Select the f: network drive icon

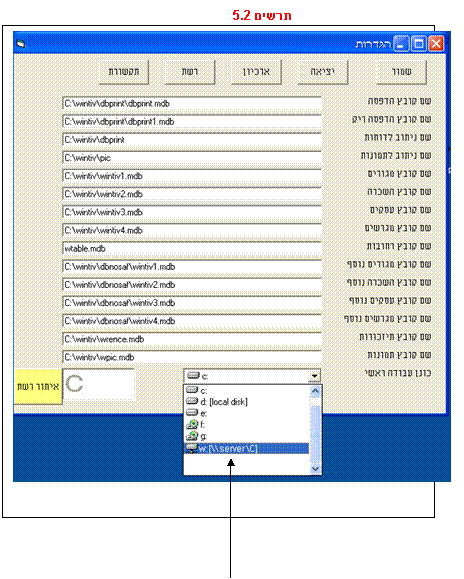point(192,424)
